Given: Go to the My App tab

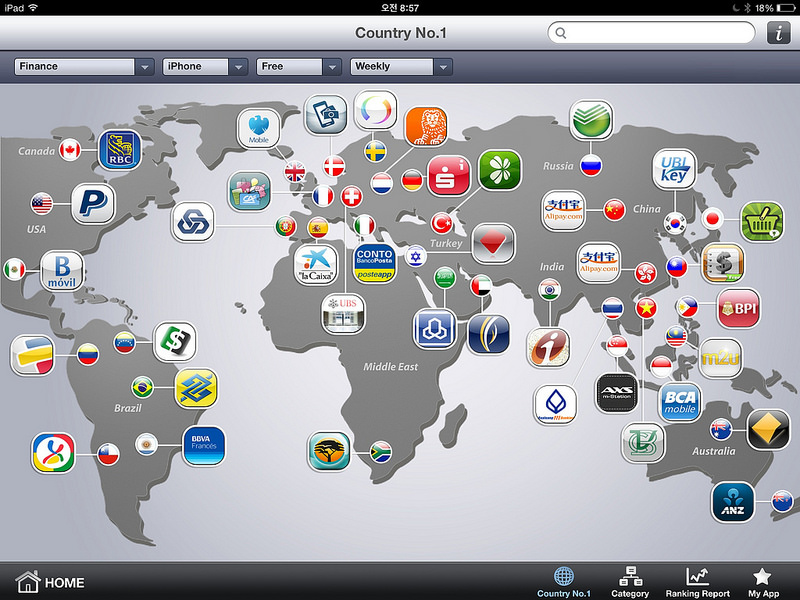Looking at the screenshot, I should [763, 582].
